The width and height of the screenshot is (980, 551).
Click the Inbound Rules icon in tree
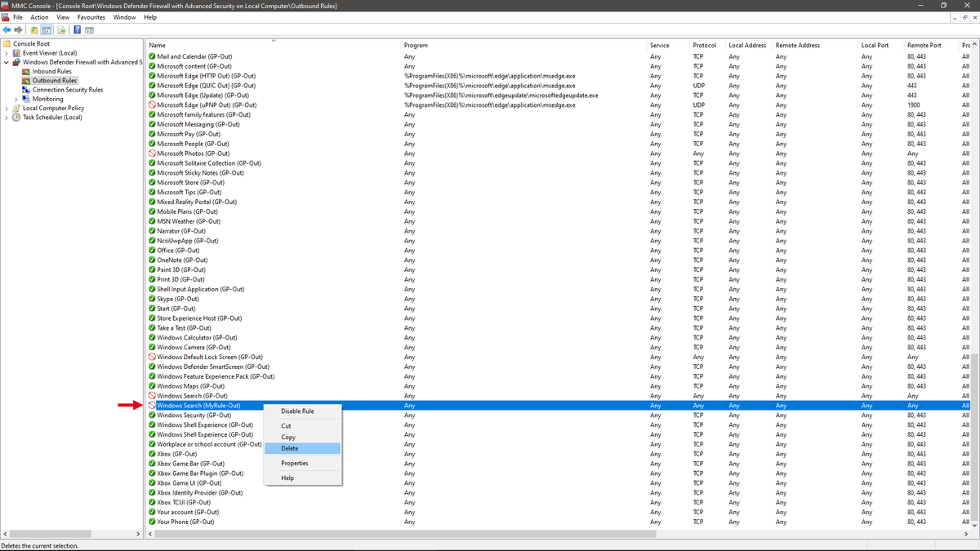(26, 72)
